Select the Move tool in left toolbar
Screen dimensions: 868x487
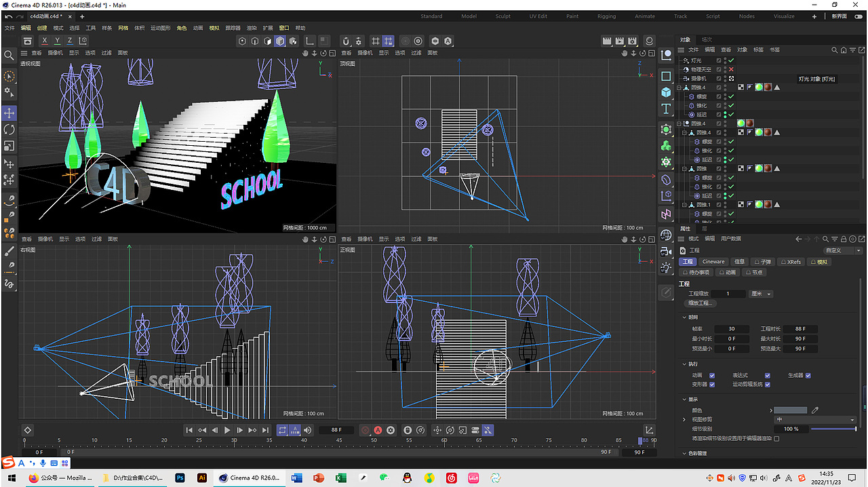(9, 113)
